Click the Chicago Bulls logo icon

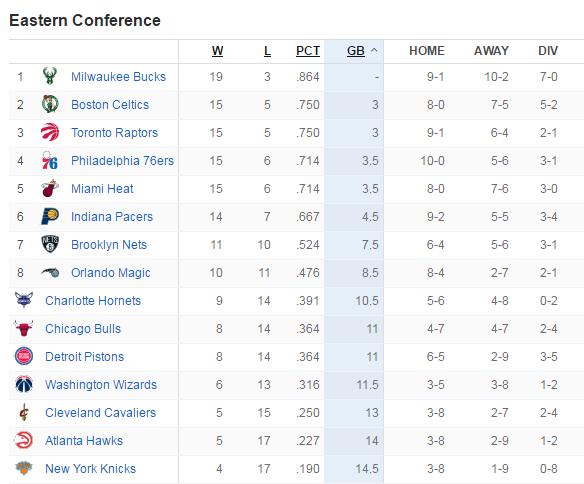pyautogui.click(x=24, y=328)
